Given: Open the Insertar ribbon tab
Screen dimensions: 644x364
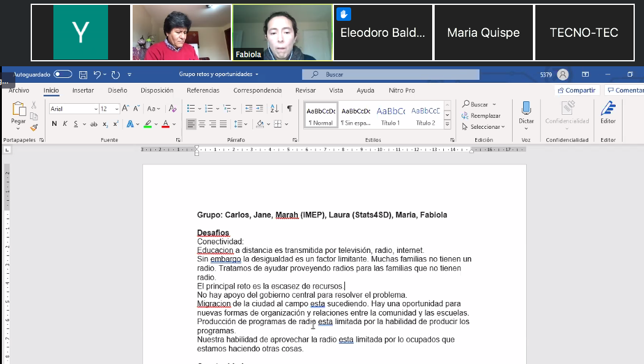Looking at the screenshot, I should [x=83, y=90].
